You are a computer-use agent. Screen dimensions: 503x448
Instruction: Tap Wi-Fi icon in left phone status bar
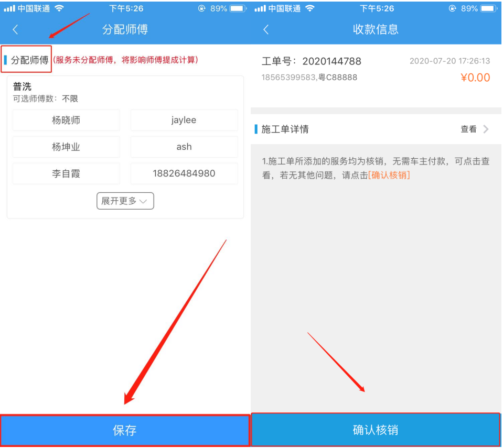(59, 8)
